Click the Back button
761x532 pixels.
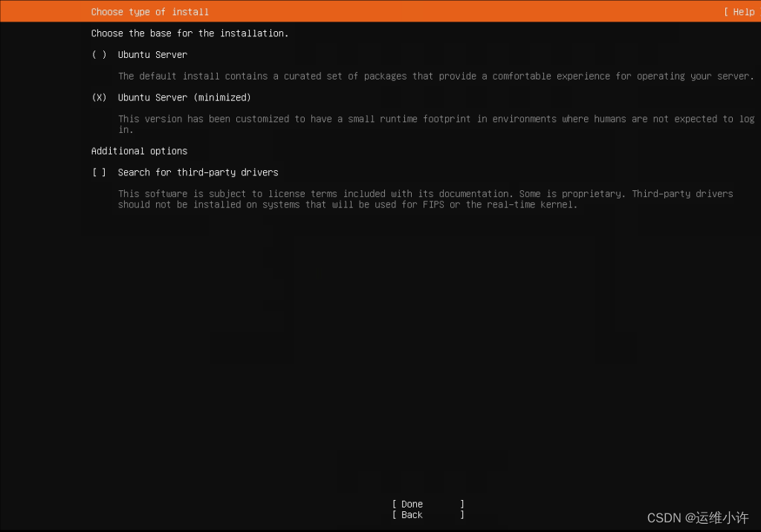point(428,514)
